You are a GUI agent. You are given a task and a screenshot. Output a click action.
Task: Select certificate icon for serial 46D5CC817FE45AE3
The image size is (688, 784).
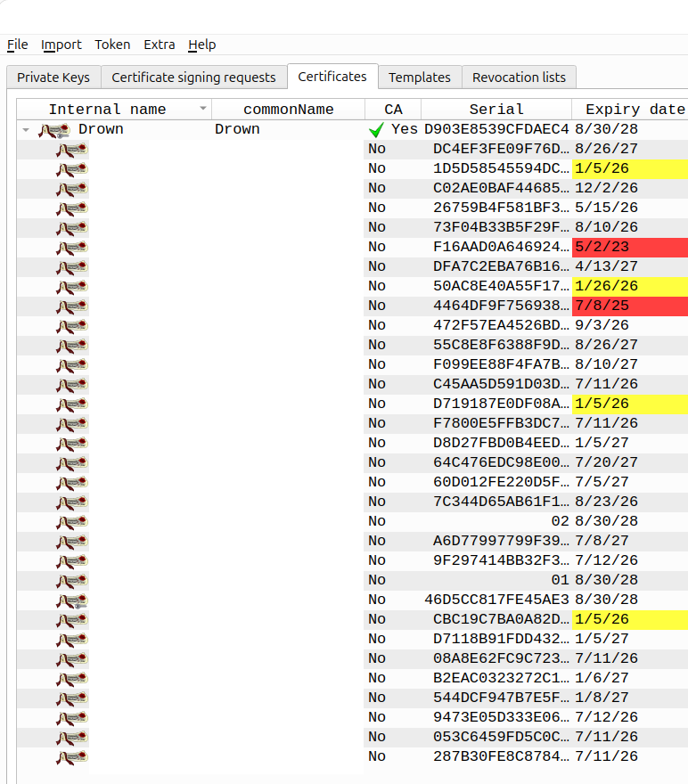[72, 600]
